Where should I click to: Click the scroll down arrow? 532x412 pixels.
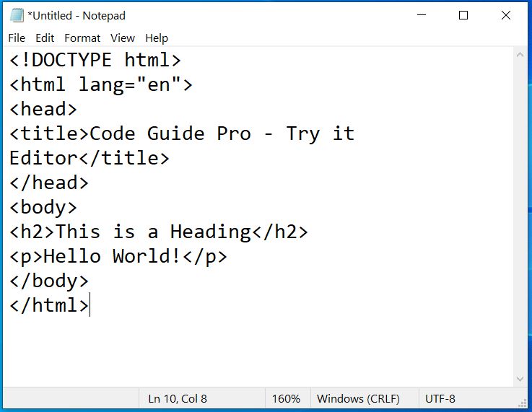(x=520, y=379)
